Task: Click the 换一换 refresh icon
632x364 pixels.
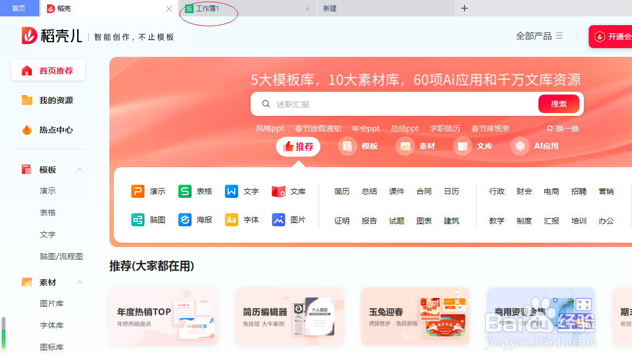Action: pos(549,128)
